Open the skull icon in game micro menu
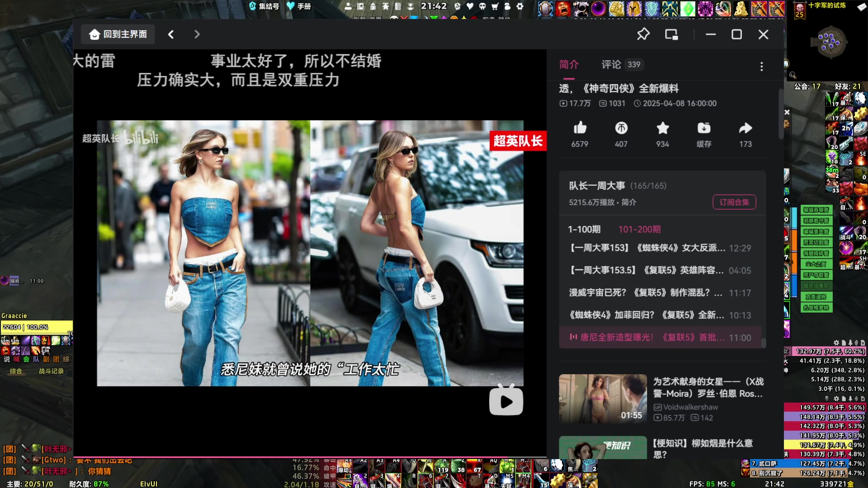 click(x=482, y=6)
